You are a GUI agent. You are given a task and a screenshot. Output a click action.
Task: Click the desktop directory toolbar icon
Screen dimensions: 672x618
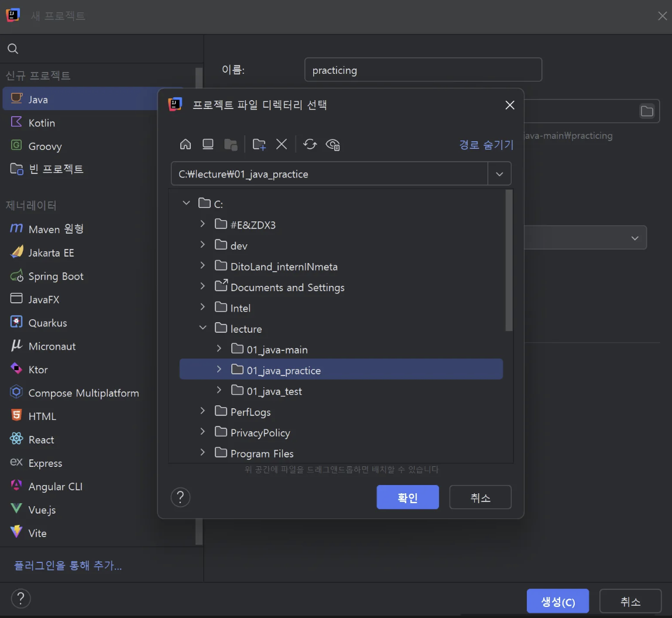coord(208,144)
